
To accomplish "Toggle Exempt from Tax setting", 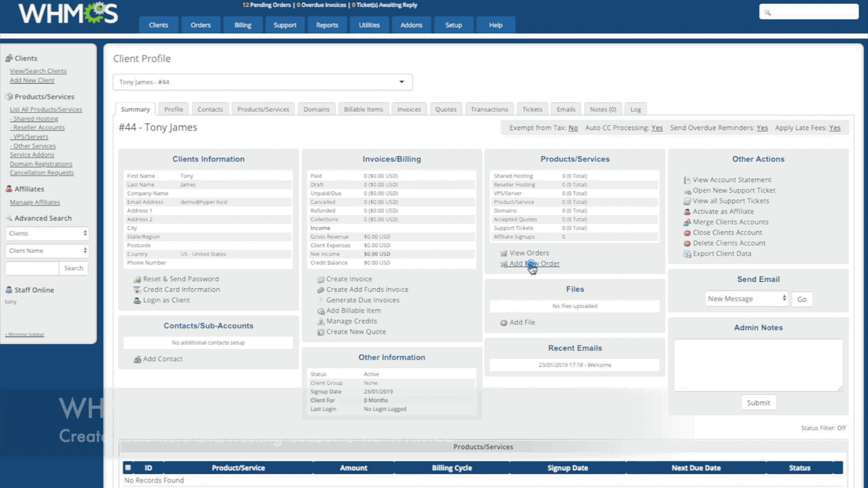I will tap(573, 128).
